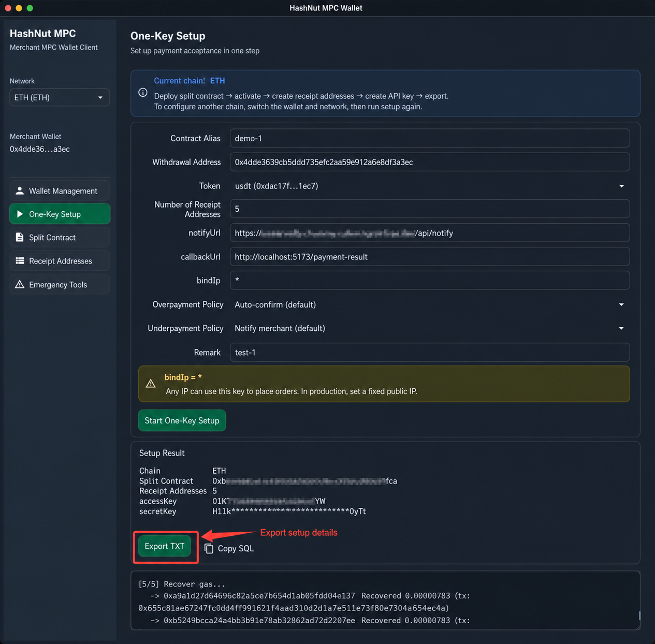Click the document icon beside Split Contract

pos(20,238)
